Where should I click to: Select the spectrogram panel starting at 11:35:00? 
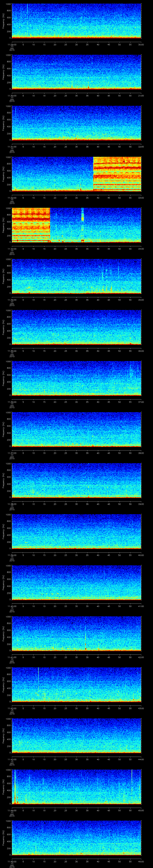click(x=76, y=327)
